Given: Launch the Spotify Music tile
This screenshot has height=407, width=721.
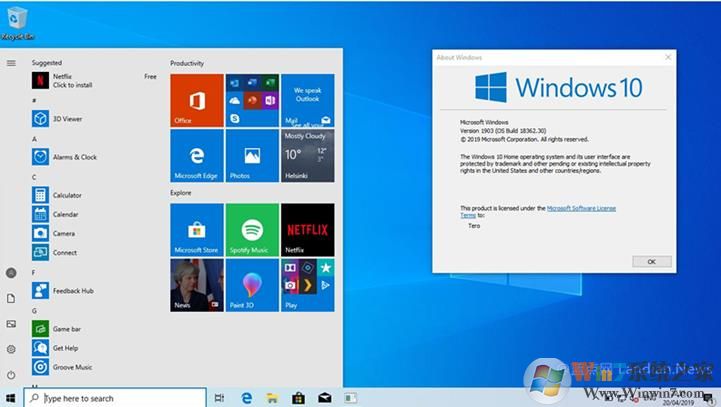Looking at the screenshot, I should (x=251, y=229).
